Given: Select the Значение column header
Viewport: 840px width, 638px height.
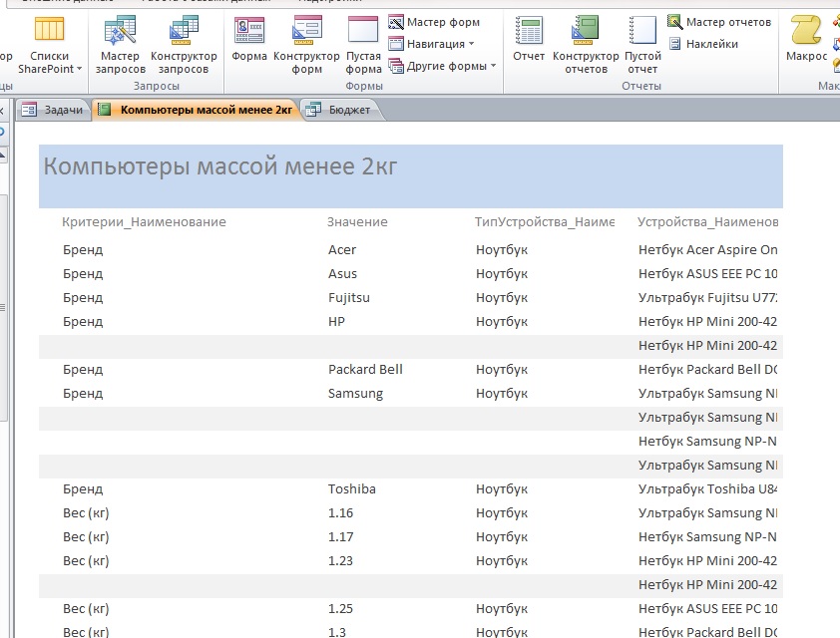Looking at the screenshot, I should (357, 221).
